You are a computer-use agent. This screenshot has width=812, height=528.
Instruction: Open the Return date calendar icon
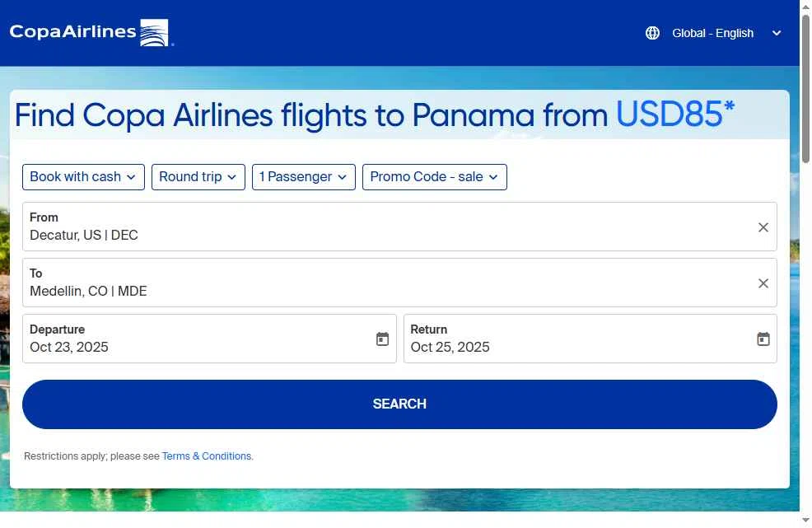click(763, 339)
